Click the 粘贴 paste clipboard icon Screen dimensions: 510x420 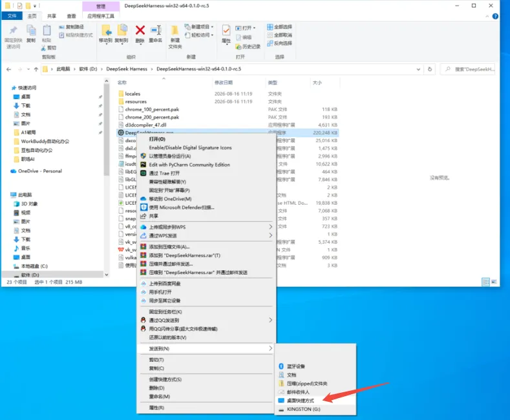[x=47, y=30]
